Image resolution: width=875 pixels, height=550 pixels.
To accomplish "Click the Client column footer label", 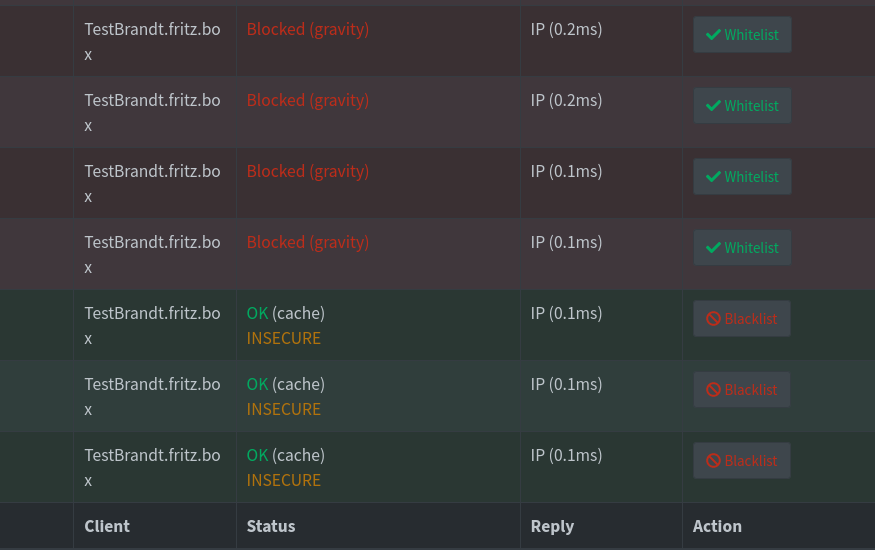I will 107,526.
